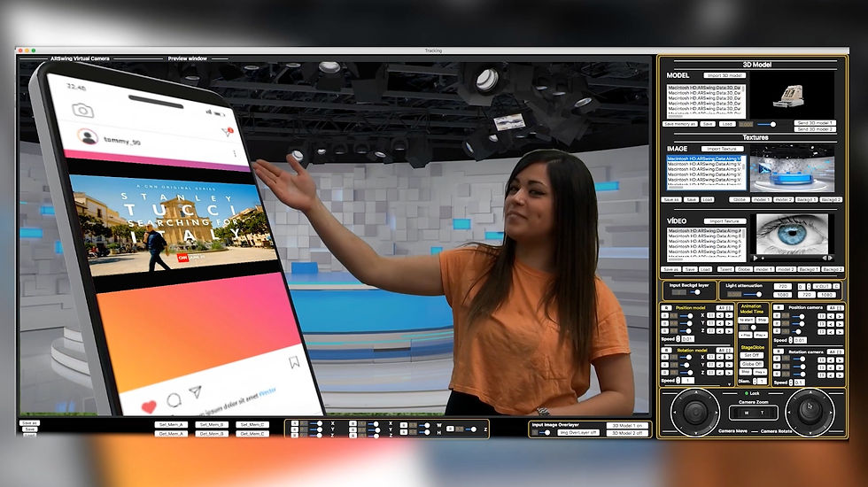The width and height of the screenshot is (868, 487).
Task: Zoom camera tele with the T button
Action: point(763,413)
